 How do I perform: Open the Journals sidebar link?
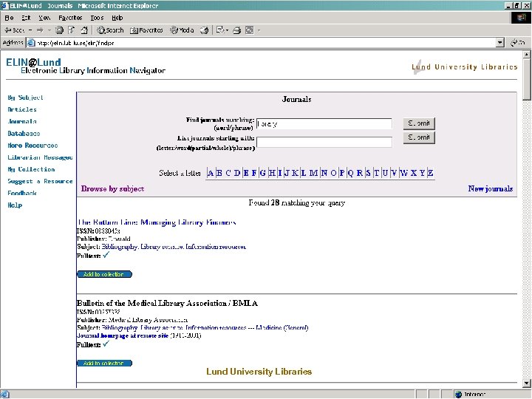(22, 121)
